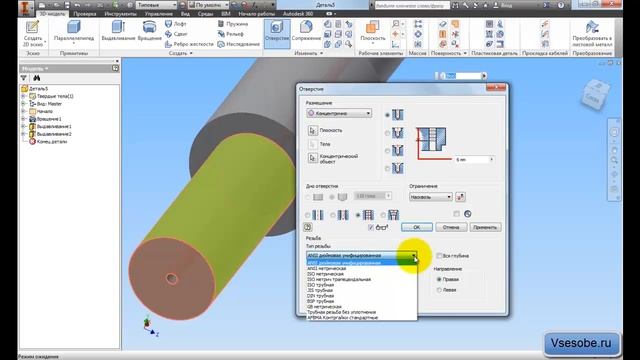Screen dimensions: 640x360
Task: Choose the Ребро жесткости tool
Action: coord(189,44)
